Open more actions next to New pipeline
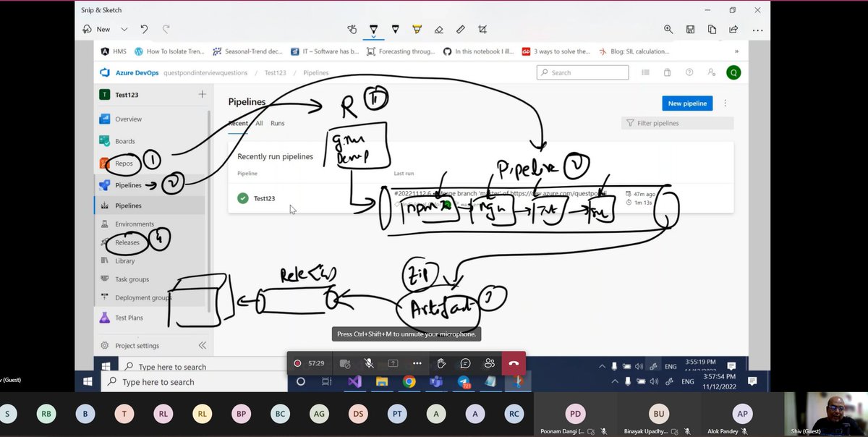 click(x=725, y=103)
